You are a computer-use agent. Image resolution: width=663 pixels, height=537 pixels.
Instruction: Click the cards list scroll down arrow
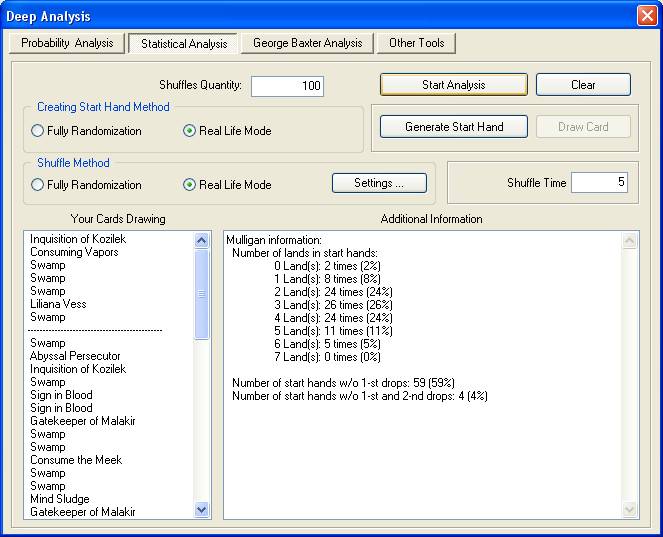click(x=202, y=510)
